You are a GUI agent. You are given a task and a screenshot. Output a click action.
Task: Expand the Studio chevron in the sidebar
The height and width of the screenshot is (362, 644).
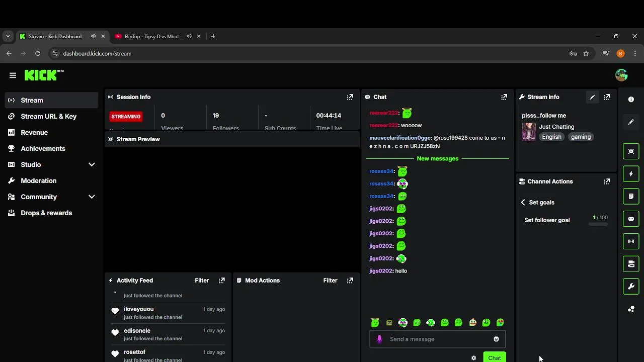point(92,164)
